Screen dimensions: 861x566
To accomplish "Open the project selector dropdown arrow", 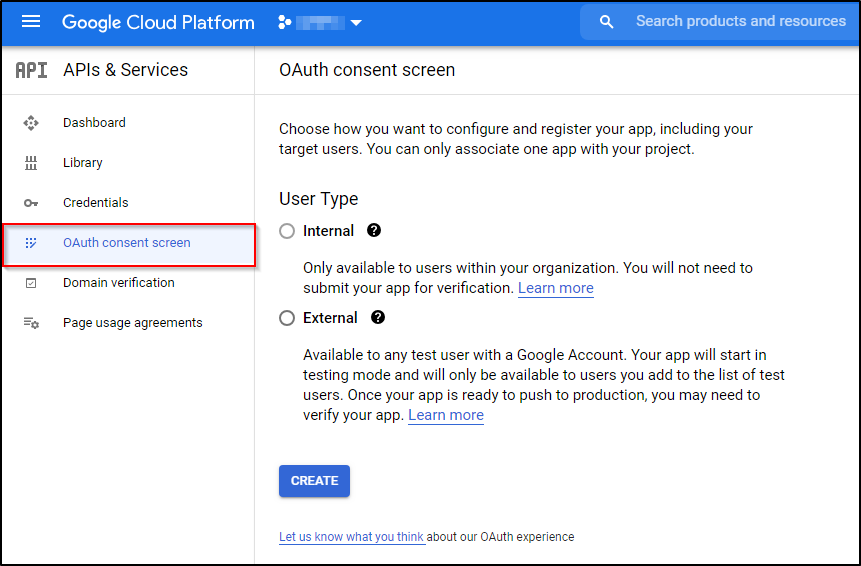I will [356, 23].
